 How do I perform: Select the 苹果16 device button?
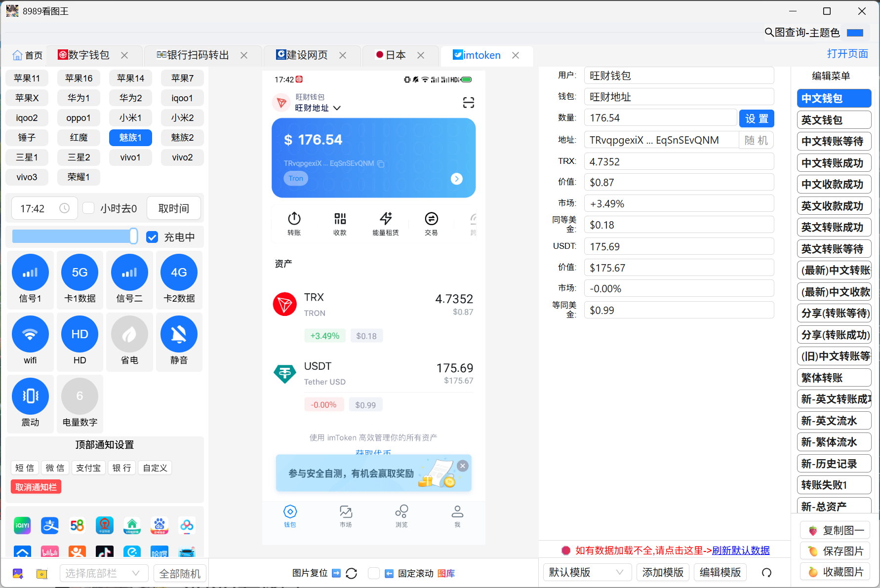79,78
